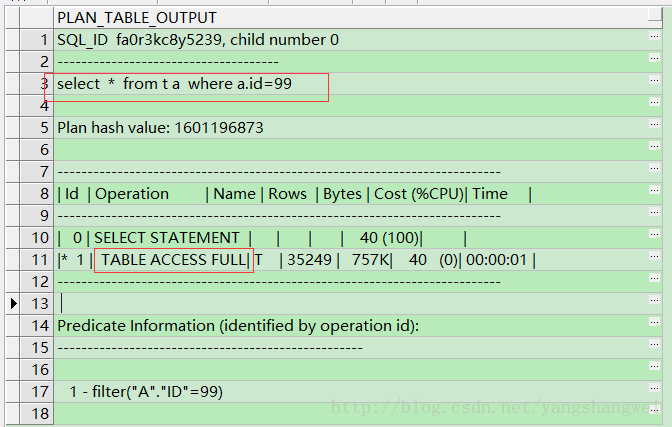
Task: Open ellipsis button on Plan hash value row
Action: (652, 127)
